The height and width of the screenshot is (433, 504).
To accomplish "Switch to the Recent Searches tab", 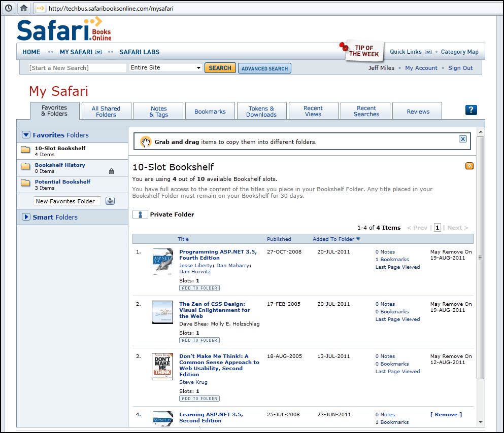I will click(366, 111).
